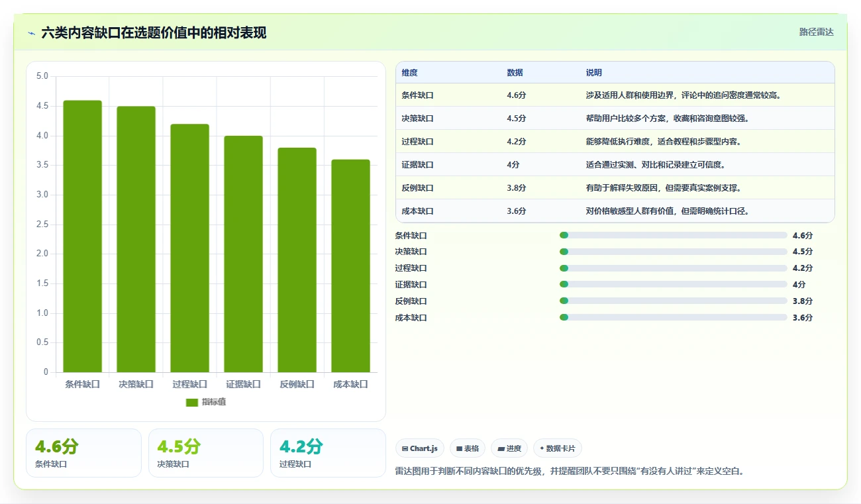Click the 3.6分 cell in the table
The width and height of the screenshot is (861, 504).
point(517,211)
